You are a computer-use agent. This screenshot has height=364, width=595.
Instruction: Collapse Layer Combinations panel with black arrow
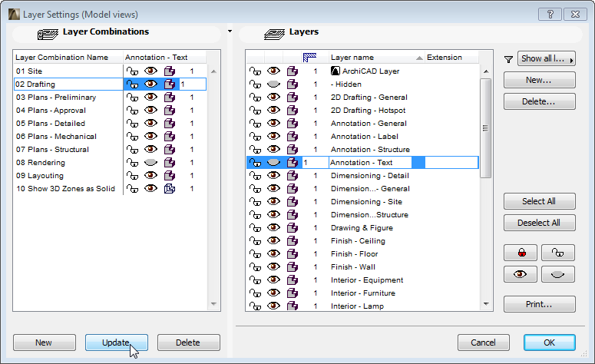click(230, 31)
